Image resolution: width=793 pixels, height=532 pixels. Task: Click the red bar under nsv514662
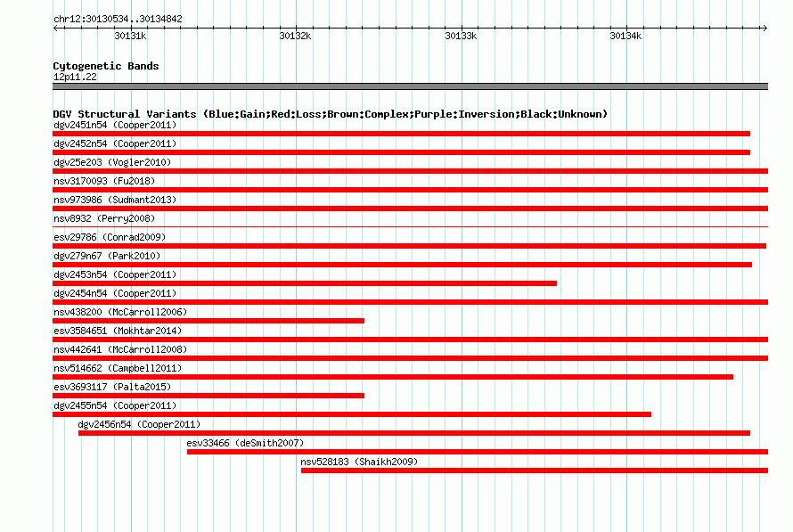[393, 377]
